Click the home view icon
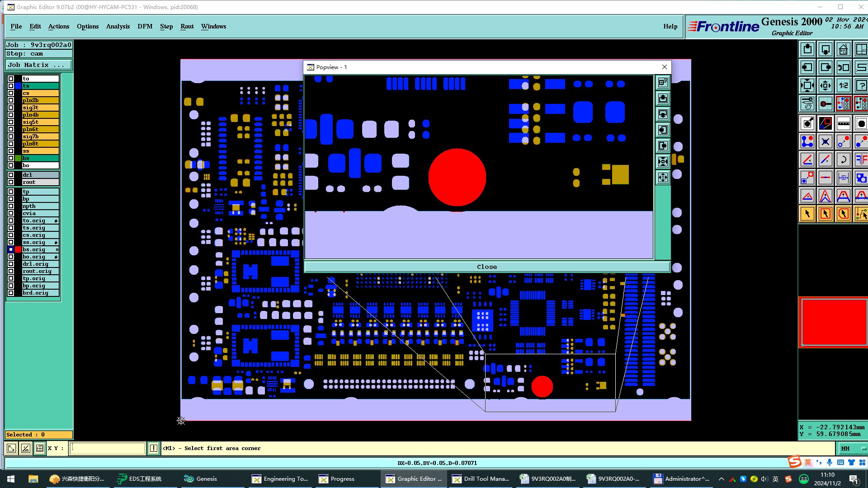The height and width of the screenshot is (488, 868). (843, 49)
